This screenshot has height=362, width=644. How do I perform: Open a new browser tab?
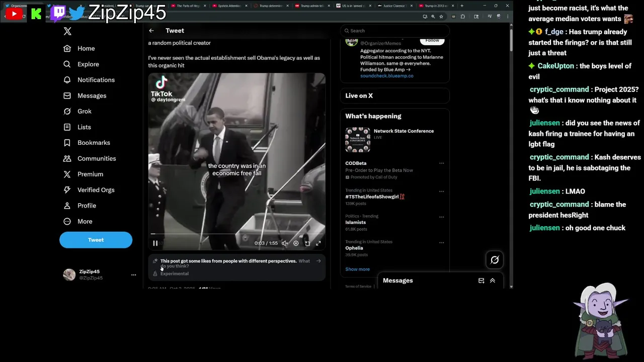(x=462, y=6)
